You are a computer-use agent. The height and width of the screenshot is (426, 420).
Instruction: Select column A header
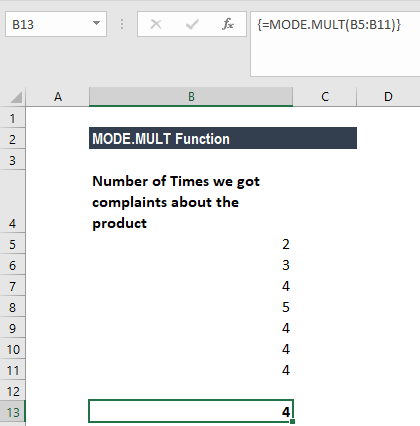tap(58, 97)
